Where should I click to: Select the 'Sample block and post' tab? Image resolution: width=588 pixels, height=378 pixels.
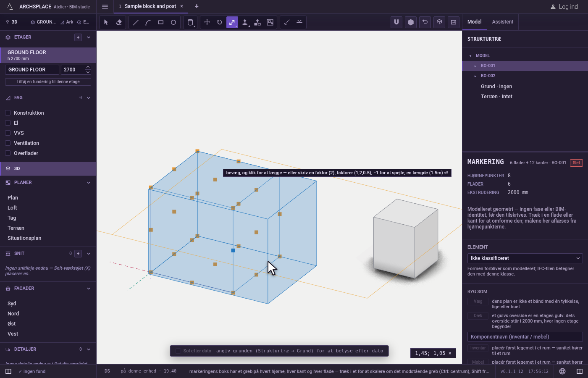(150, 6)
